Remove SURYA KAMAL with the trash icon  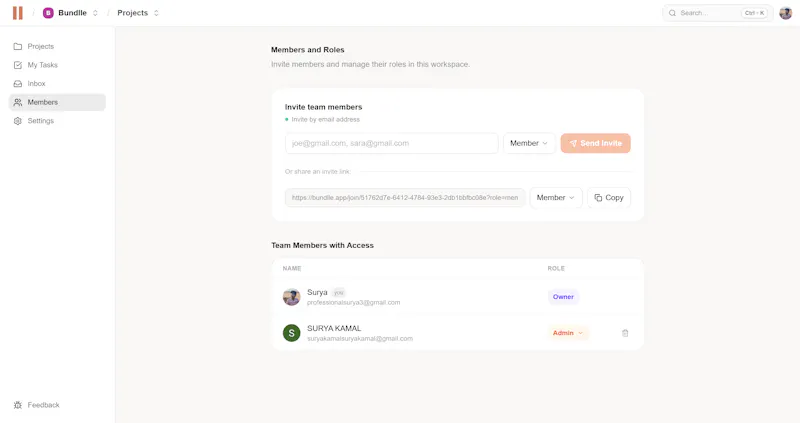click(625, 333)
